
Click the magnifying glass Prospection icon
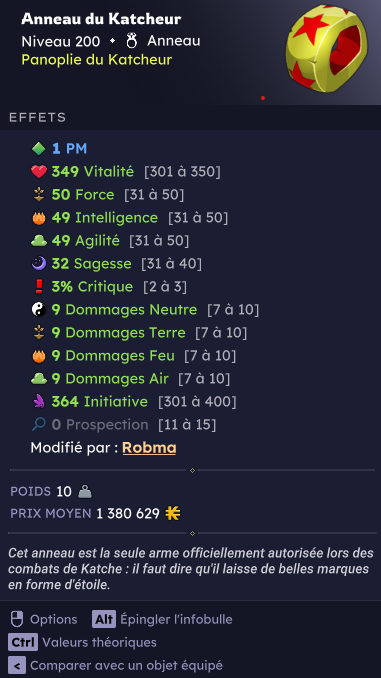pos(38,425)
